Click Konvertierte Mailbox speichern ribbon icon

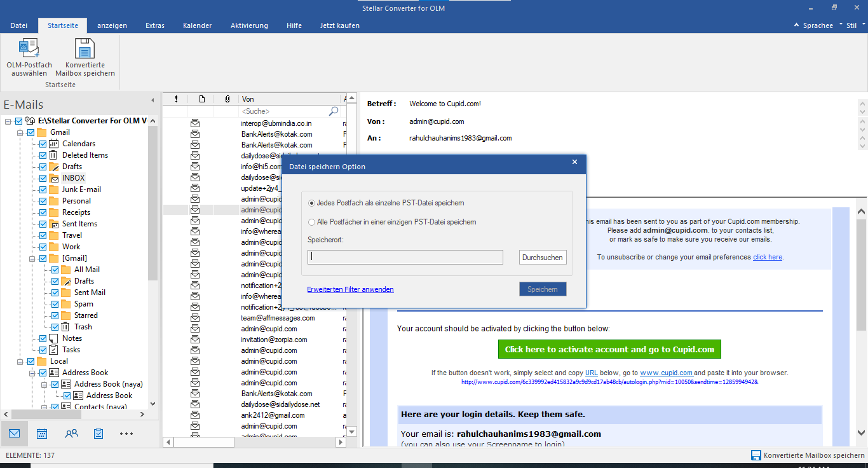coord(85,49)
